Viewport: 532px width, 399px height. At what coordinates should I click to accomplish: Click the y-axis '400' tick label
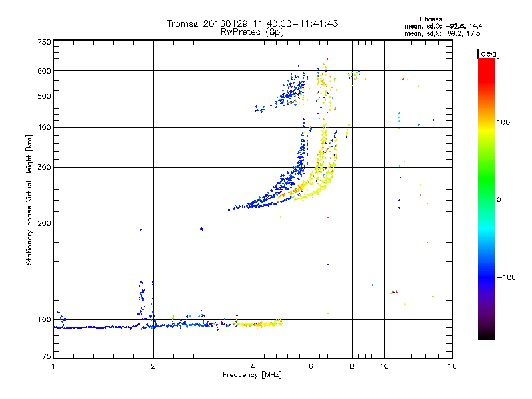point(44,127)
